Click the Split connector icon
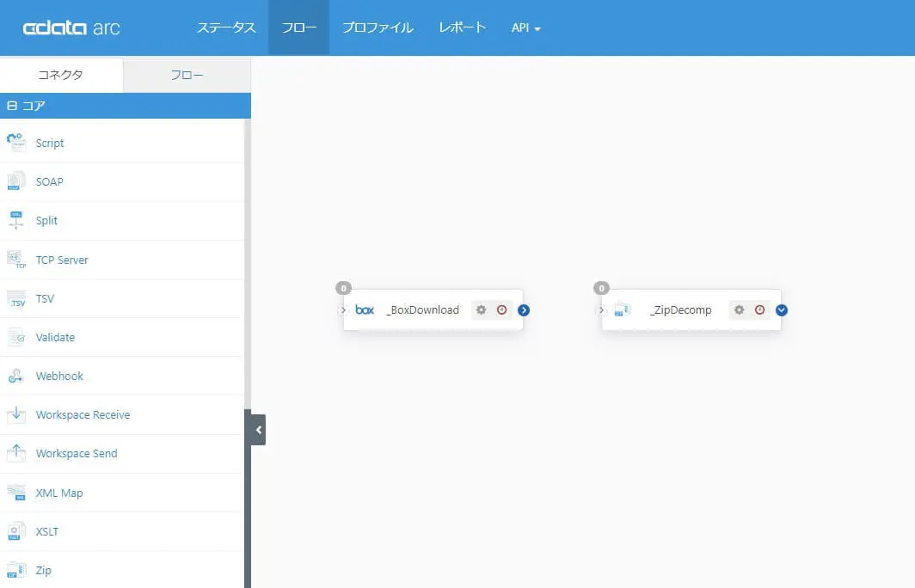 coord(15,220)
